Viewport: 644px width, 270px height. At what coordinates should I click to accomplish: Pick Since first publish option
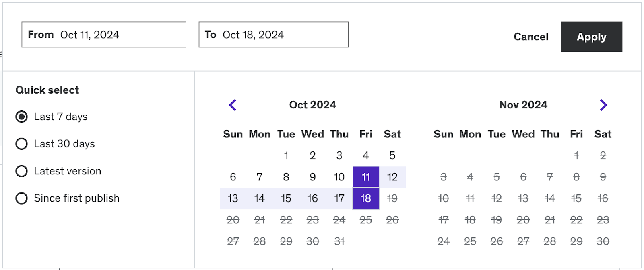coord(22,198)
